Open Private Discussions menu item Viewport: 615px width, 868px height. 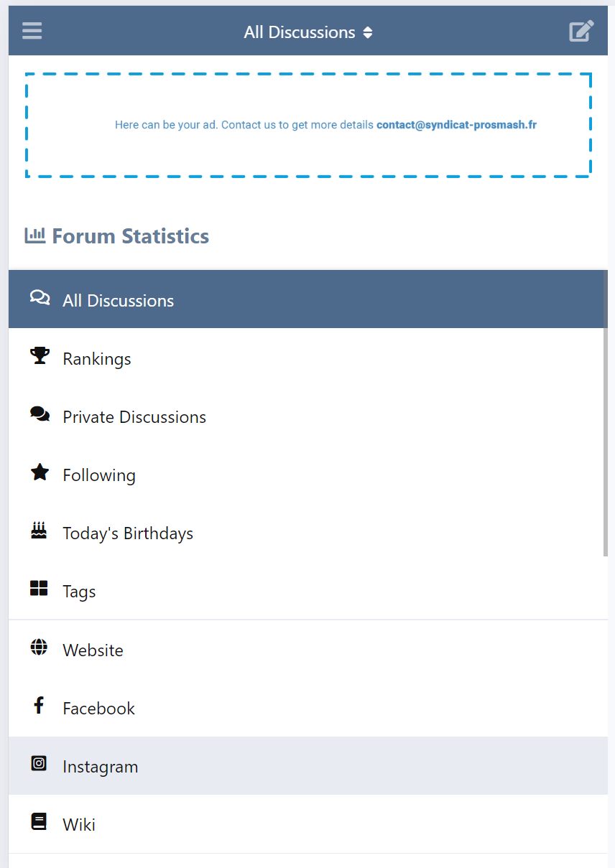click(x=308, y=416)
